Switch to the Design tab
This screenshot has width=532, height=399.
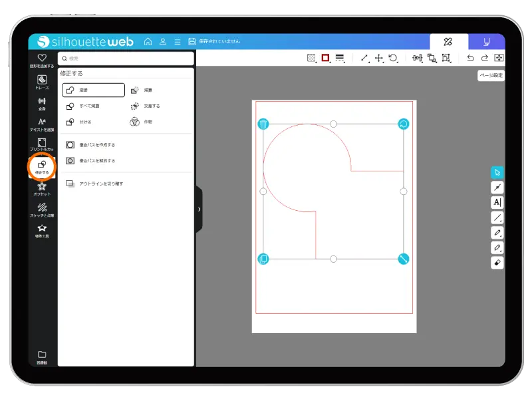coord(448,41)
